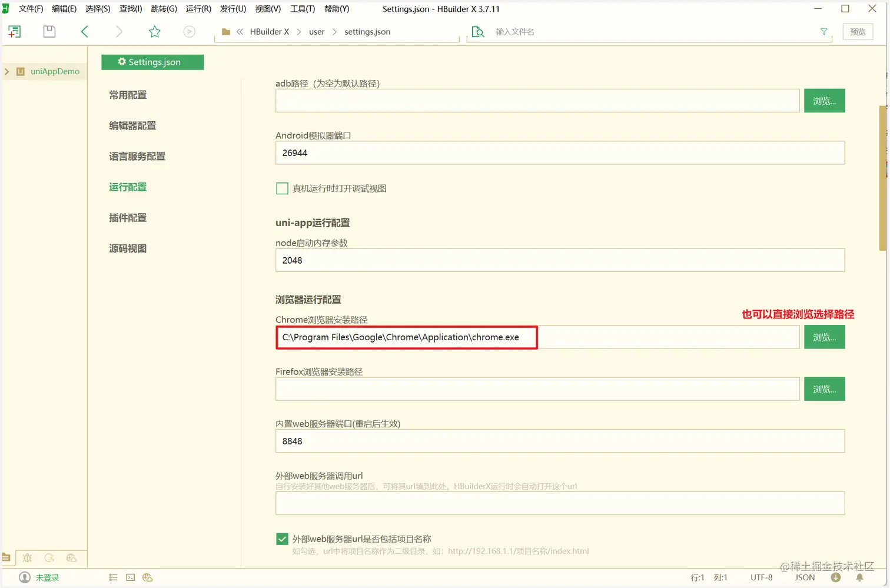Open the 跳转(G) menu

tap(164, 9)
